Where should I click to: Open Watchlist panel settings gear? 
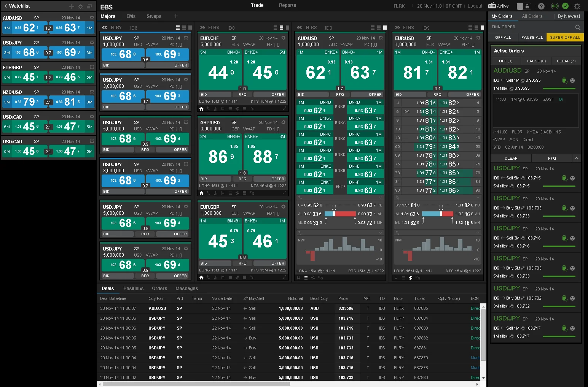click(x=80, y=6)
